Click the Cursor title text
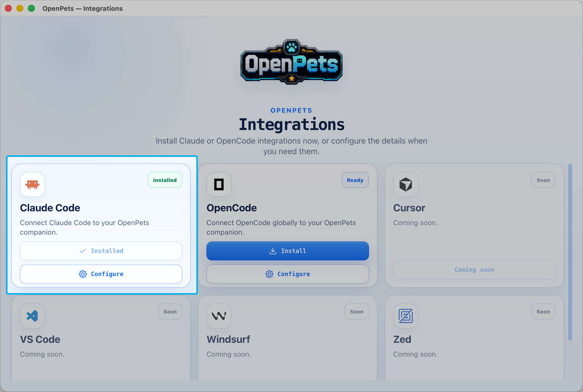Screen dimensions: 583x392 pyautogui.click(x=409, y=208)
